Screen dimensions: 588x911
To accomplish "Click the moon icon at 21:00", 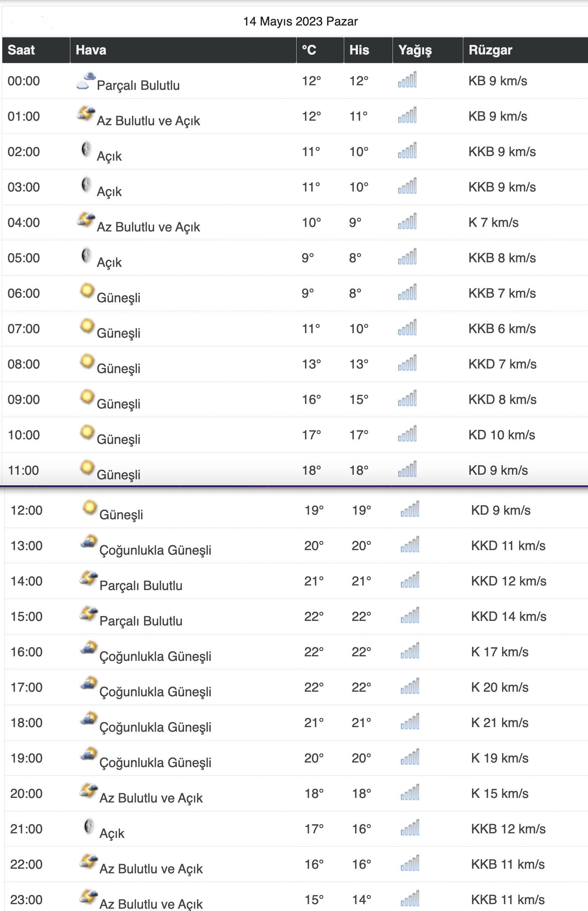I will click(89, 826).
